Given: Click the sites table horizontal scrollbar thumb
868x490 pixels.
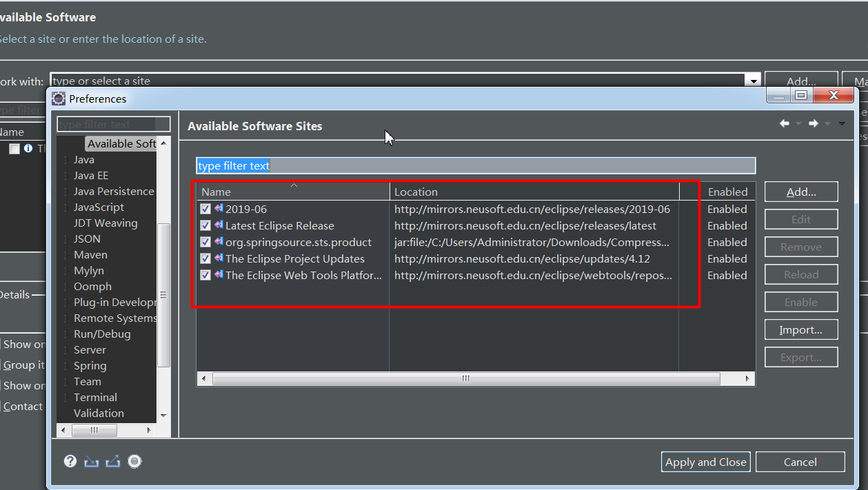Looking at the screenshot, I should [x=466, y=378].
